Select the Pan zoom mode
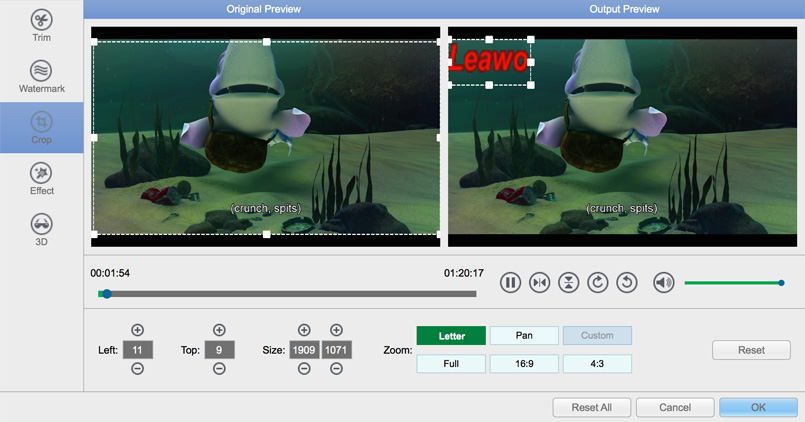The width and height of the screenshot is (805, 422). click(524, 336)
